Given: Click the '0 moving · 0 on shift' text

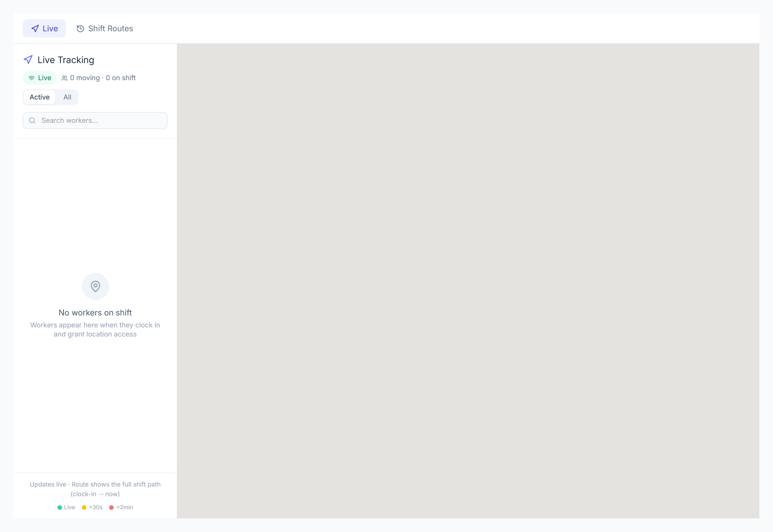Looking at the screenshot, I should pos(103,78).
